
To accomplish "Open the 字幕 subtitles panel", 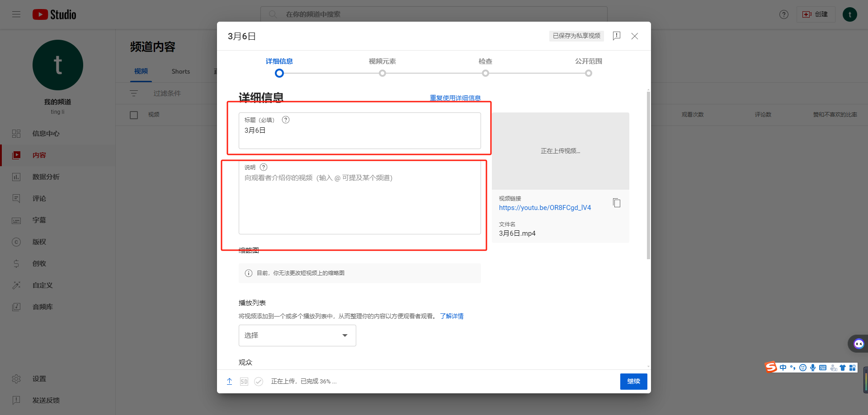I will pos(39,220).
